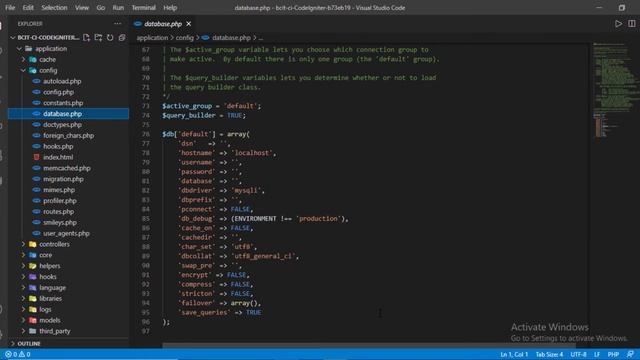The width and height of the screenshot is (640, 360).
Task: Open the Selection menu
Action: 54,8
